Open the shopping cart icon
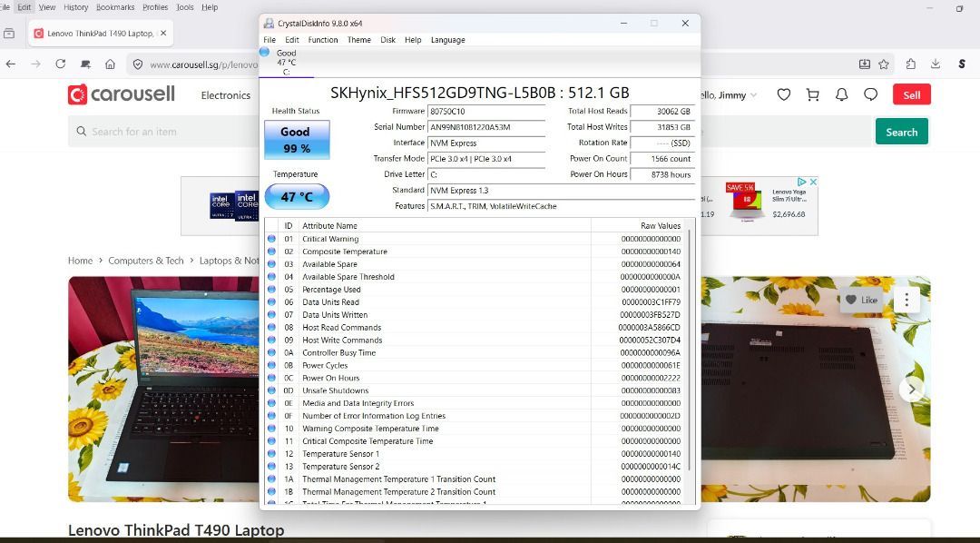The image size is (980, 543). pyautogui.click(x=812, y=94)
